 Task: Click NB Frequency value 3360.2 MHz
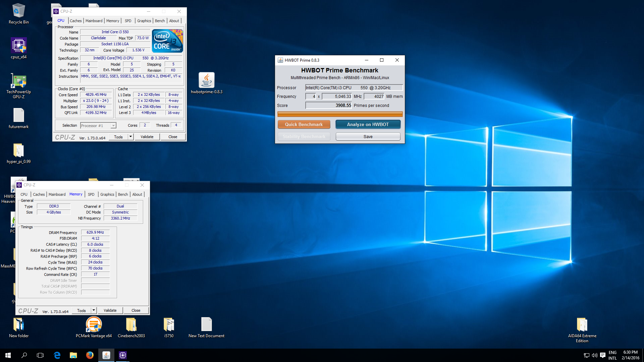[x=120, y=218]
